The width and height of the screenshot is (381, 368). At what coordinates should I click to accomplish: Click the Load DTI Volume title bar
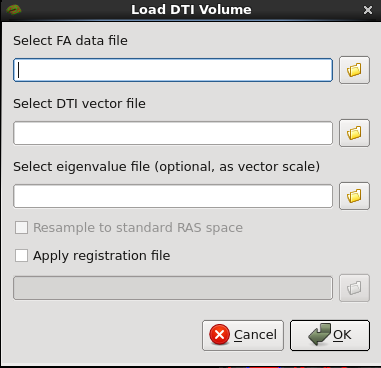point(191,10)
